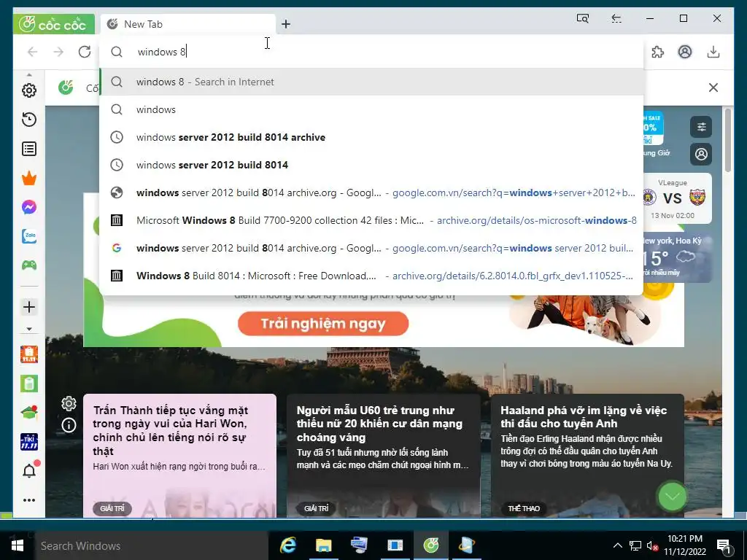Select 'windows server 2012 build 8014' history suggestion
This screenshot has width=747, height=560.
pos(371,165)
